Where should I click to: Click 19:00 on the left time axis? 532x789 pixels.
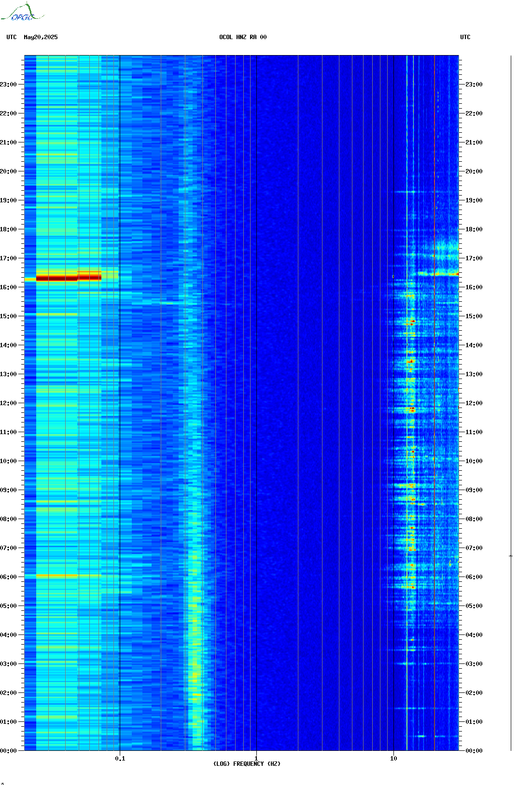coord(8,200)
